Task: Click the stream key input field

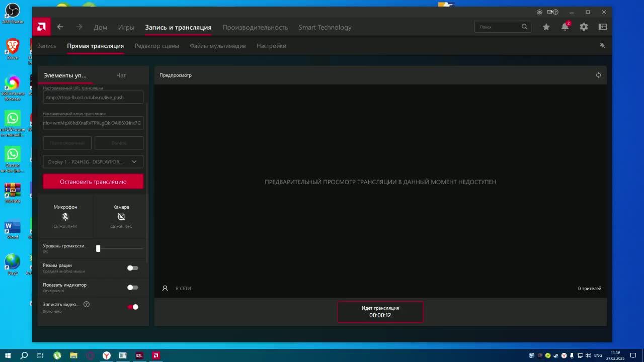Action: click(x=93, y=123)
